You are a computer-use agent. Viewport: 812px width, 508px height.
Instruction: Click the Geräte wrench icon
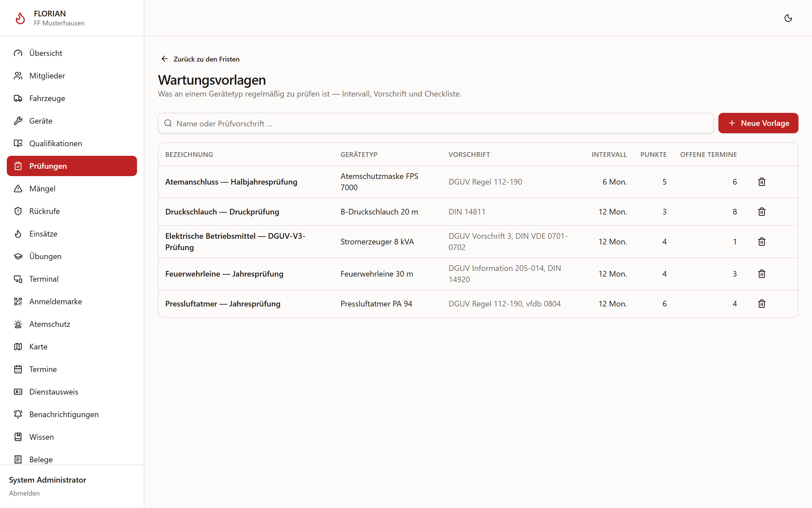pyautogui.click(x=18, y=121)
